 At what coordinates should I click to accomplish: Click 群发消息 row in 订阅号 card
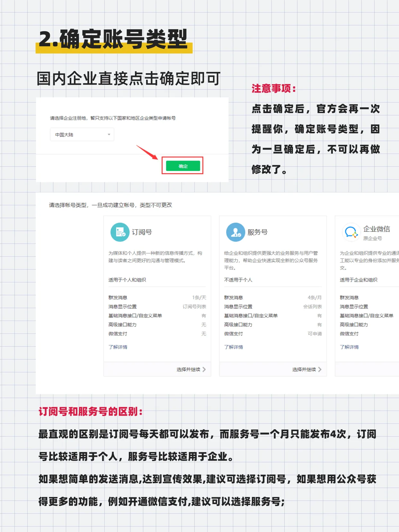point(157,297)
